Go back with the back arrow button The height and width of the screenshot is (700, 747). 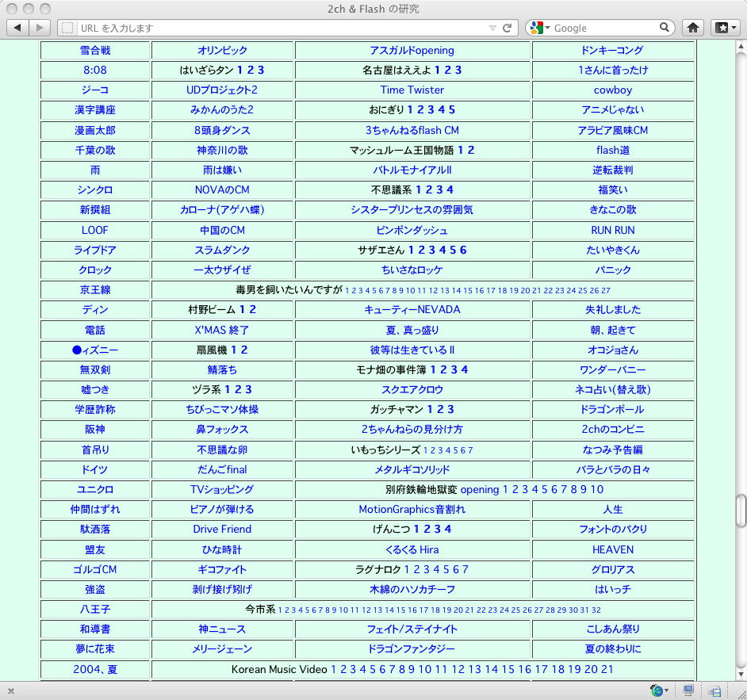point(17,28)
